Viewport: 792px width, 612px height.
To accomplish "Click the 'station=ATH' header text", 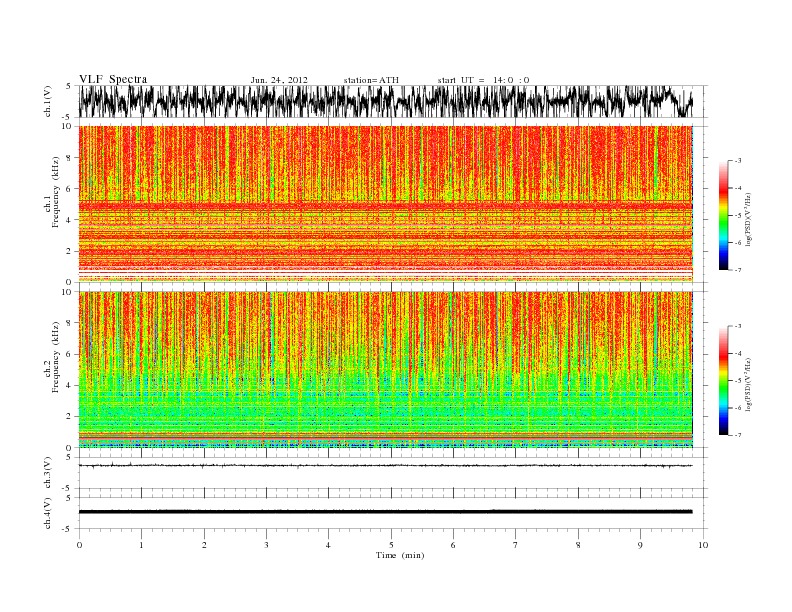I will (x=371, y=80).
